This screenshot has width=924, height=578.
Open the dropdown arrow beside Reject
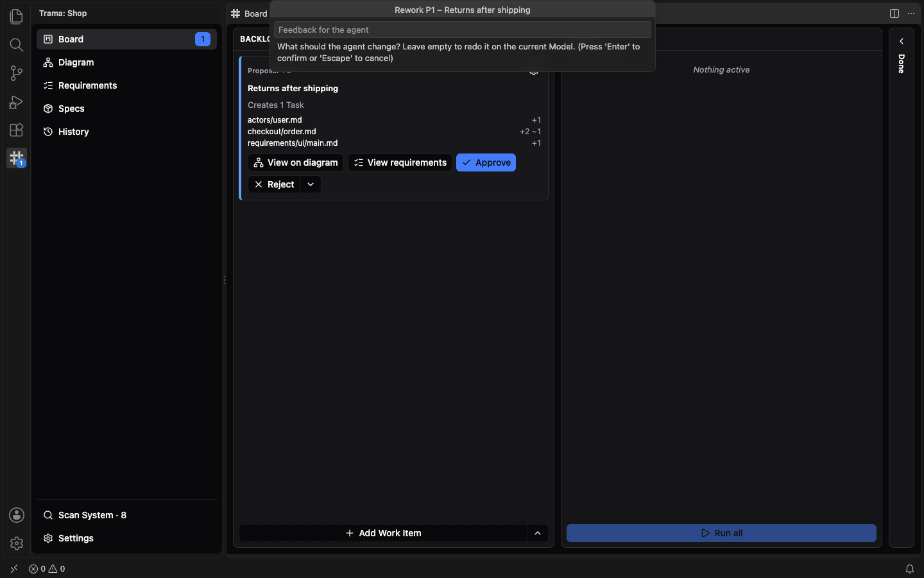point(311,184)
